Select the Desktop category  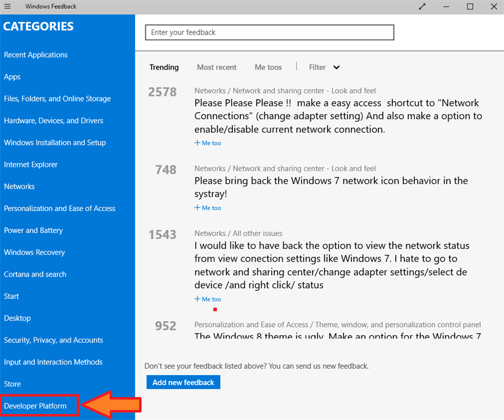pyautogui.click(x=17, y=318)
